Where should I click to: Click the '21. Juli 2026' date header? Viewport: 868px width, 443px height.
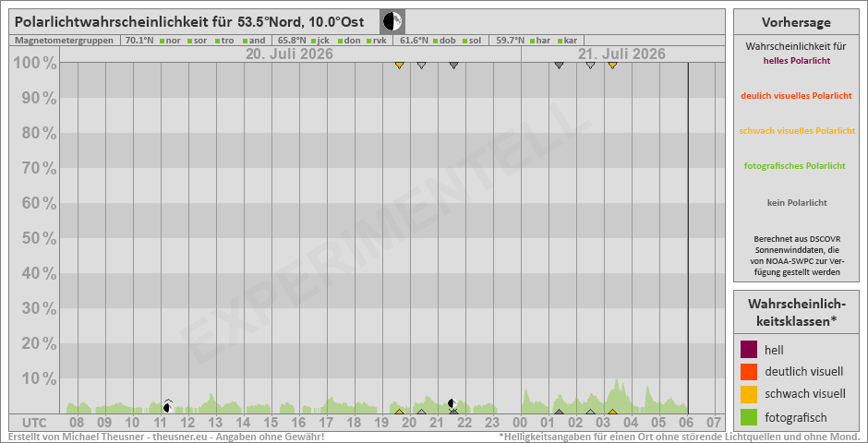click(x=621, y=54)
